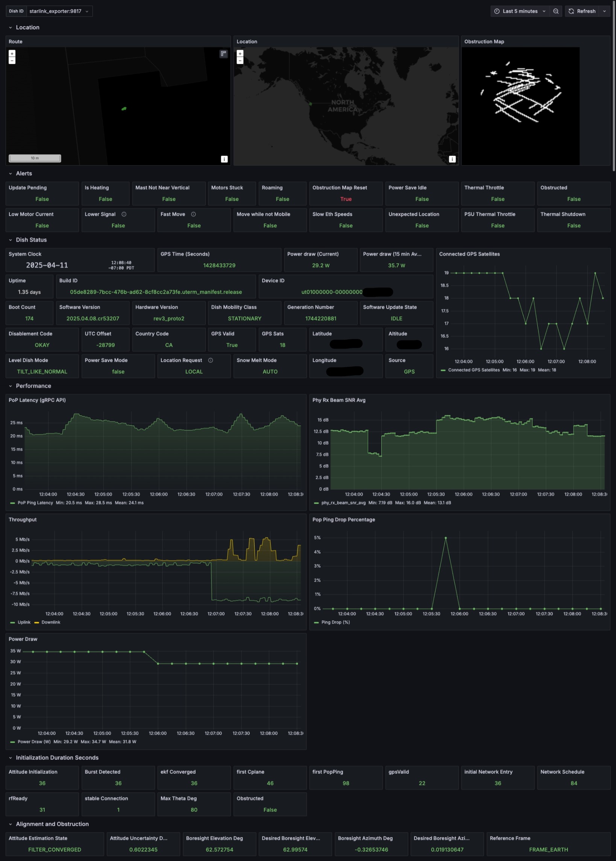Open the refresh interval dropdown arrow
The image size is (616, 861).
tap(604, 11)
